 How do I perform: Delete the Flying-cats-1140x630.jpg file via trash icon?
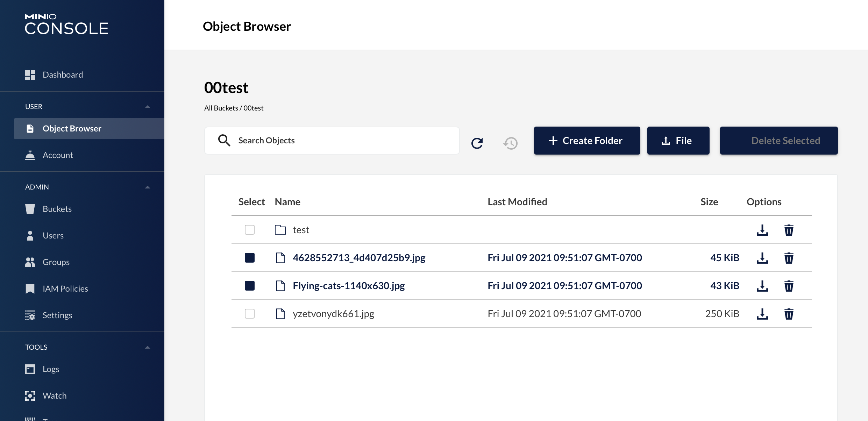(x=789, y=286)
